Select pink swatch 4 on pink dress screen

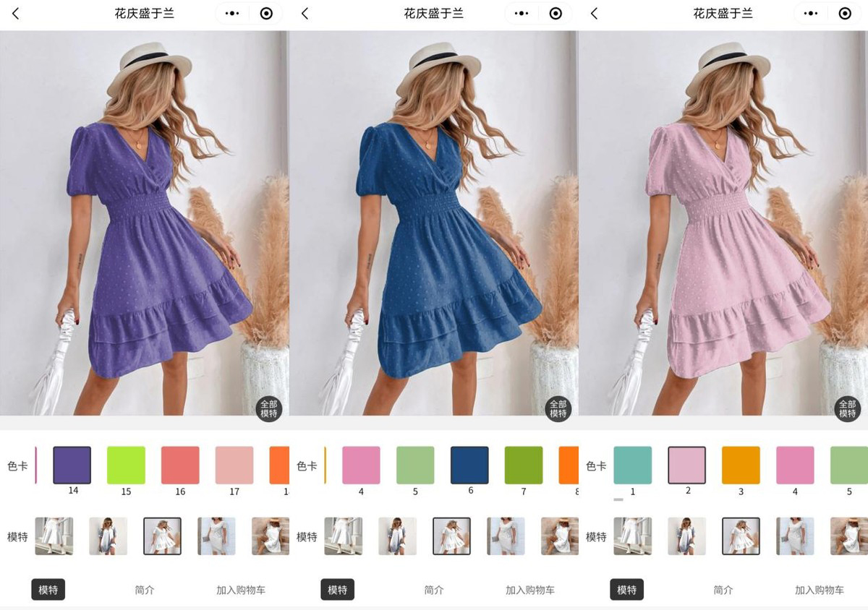coord(795,465)
